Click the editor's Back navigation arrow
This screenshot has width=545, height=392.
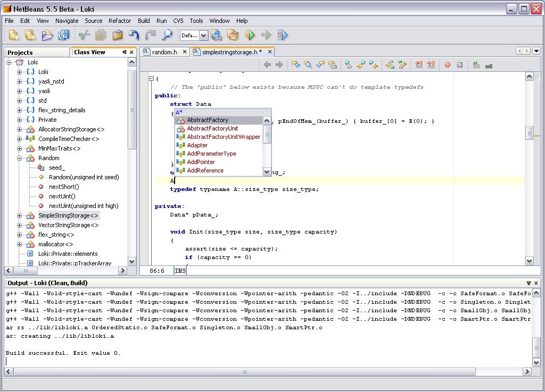coord(267,65)
